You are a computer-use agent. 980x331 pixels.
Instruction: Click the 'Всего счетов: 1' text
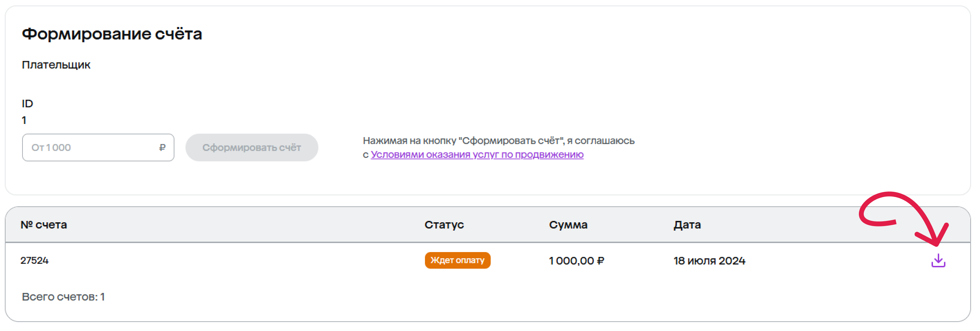pyautogui.click(x=63, y=297)
